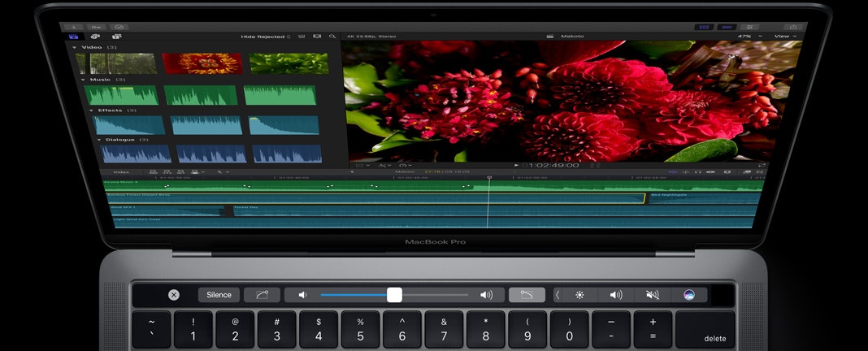Click the background tasks checkmark icon

[x=119, y=27]
